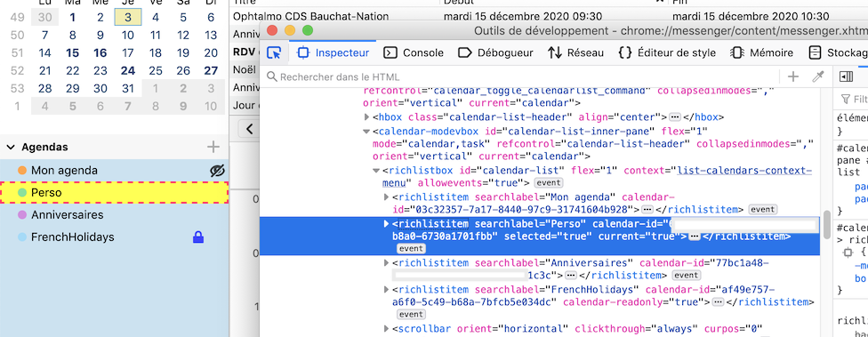Toggle visibility eye of Mon agenda

[x=217, y=171]
